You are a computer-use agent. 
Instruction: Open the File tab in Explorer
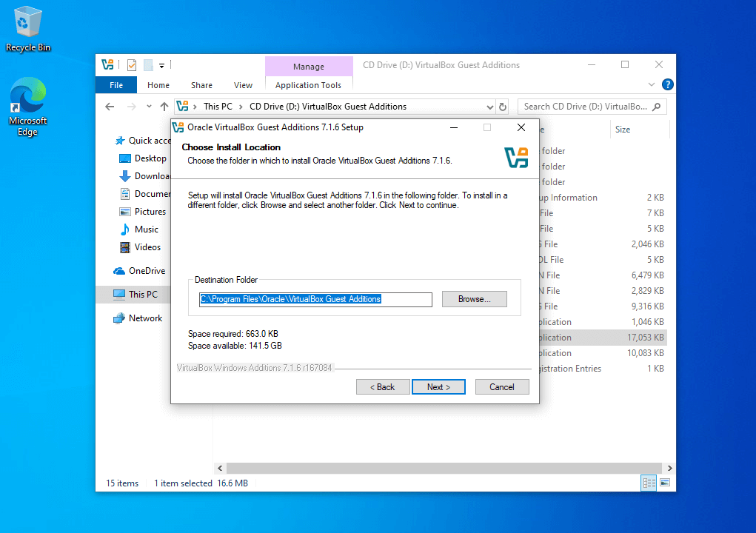[x=116, y=85]
